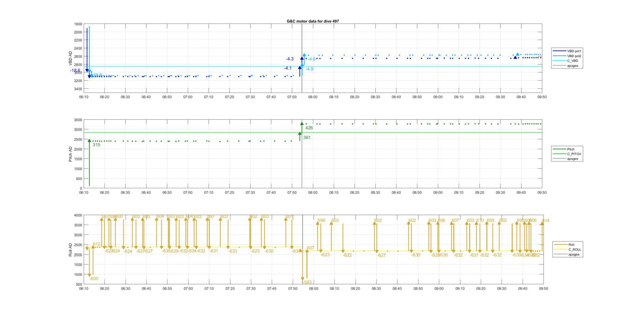This screenshot has height=319, width=644.
Task: Click the '-600' annotation in the Roll plot
Action: click(x=94, y=278)
